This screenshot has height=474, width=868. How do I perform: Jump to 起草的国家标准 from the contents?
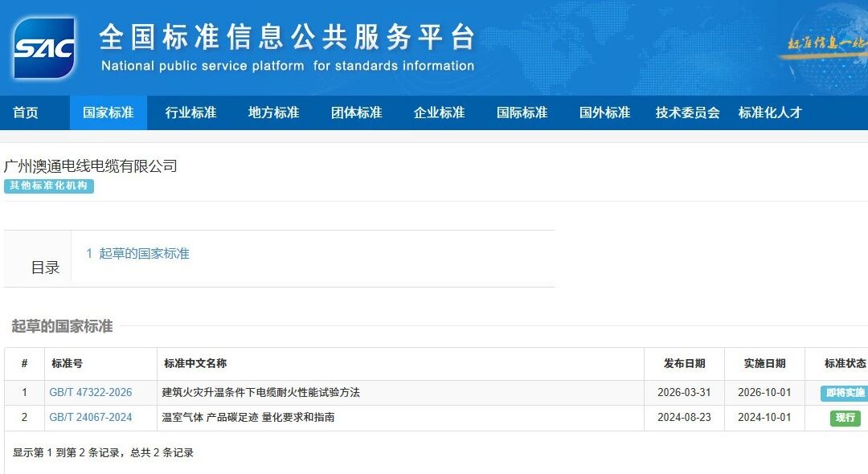click(x=137, y=254)
